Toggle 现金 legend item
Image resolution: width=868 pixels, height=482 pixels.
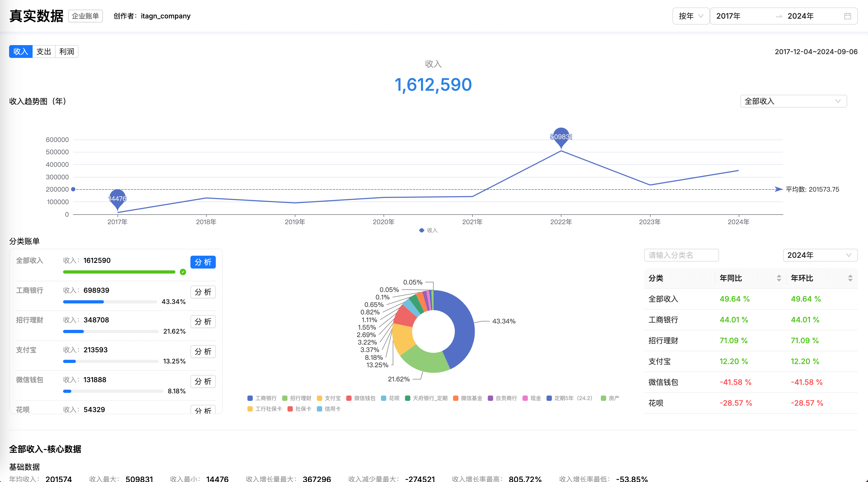click(x=531, y=398)
